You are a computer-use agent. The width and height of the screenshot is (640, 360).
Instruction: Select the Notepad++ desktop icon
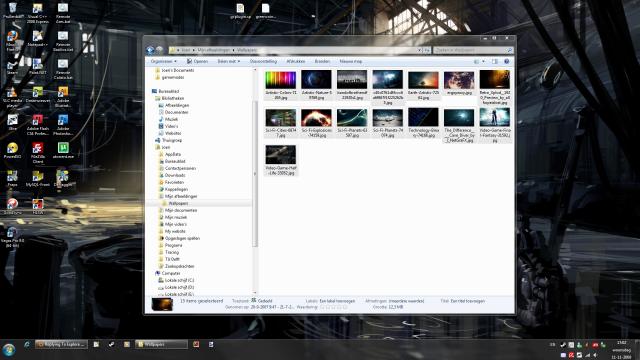pyautogui.click(x=38, y=38)
